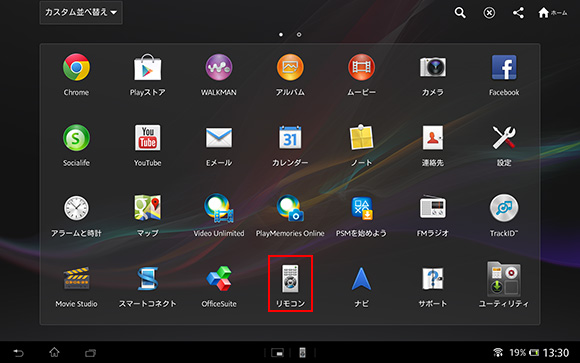Open the 連絡先 contacts app

[x=432, y=145]
